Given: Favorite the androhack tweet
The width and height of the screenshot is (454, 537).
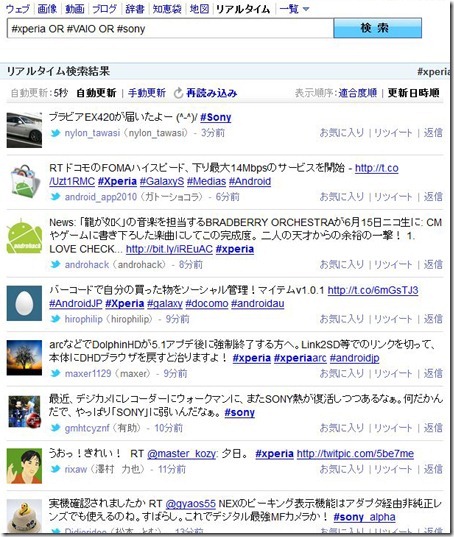Looking at the screenshot, I should 341,265.
